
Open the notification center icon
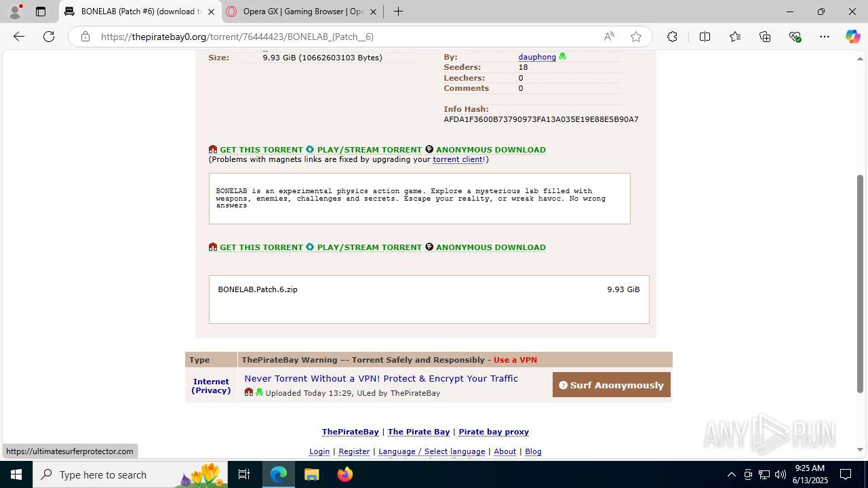[x=846, y=474]
